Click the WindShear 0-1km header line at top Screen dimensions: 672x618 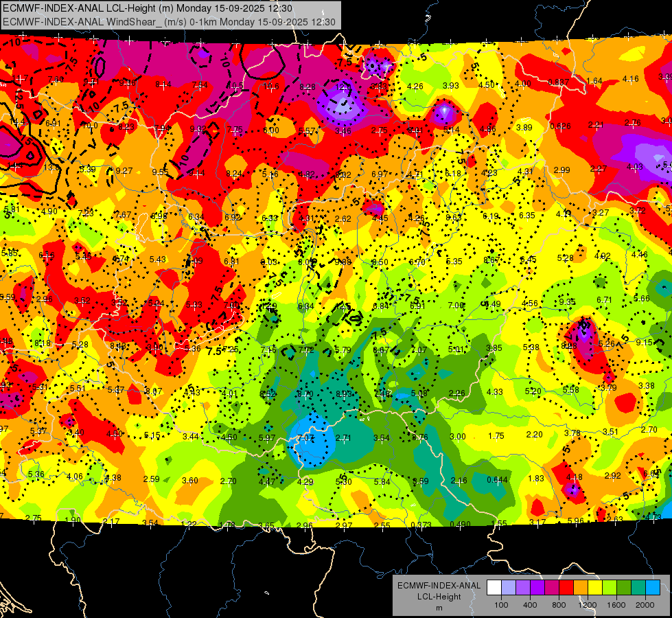click(169, 21)
